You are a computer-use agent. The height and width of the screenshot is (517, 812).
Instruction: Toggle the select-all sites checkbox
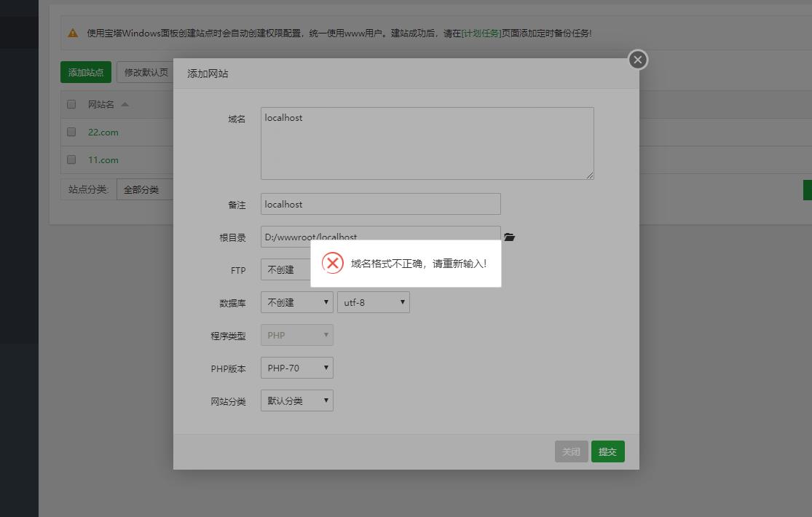(x=71, y=104)
